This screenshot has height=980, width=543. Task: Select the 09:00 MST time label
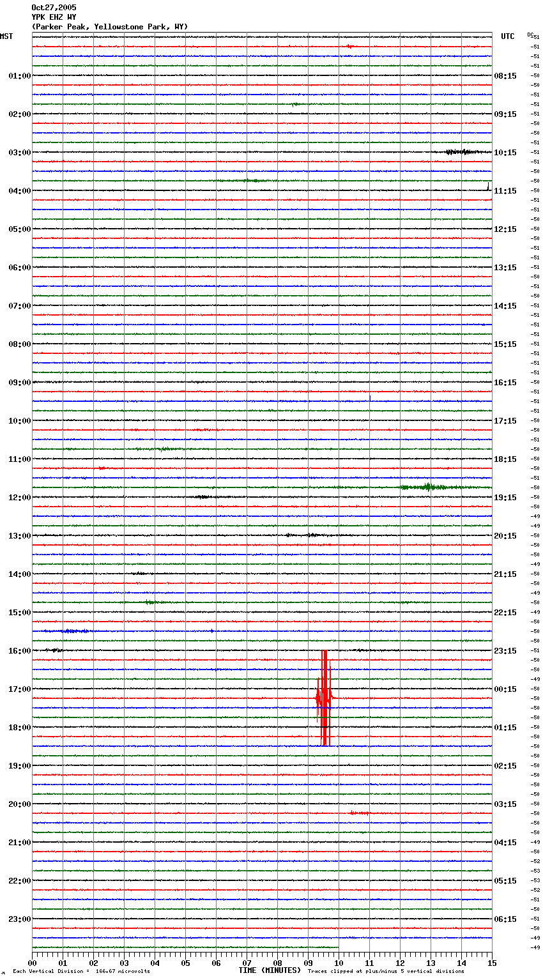(x=20, y=383)
